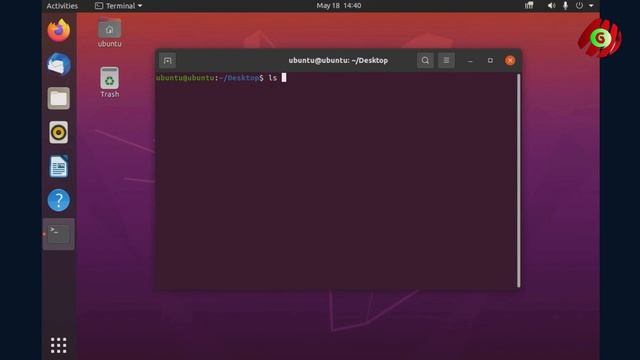Launch Thunderbird Mail from the dock
This screenshot has height=360, width=640.
tap(59, 64)
